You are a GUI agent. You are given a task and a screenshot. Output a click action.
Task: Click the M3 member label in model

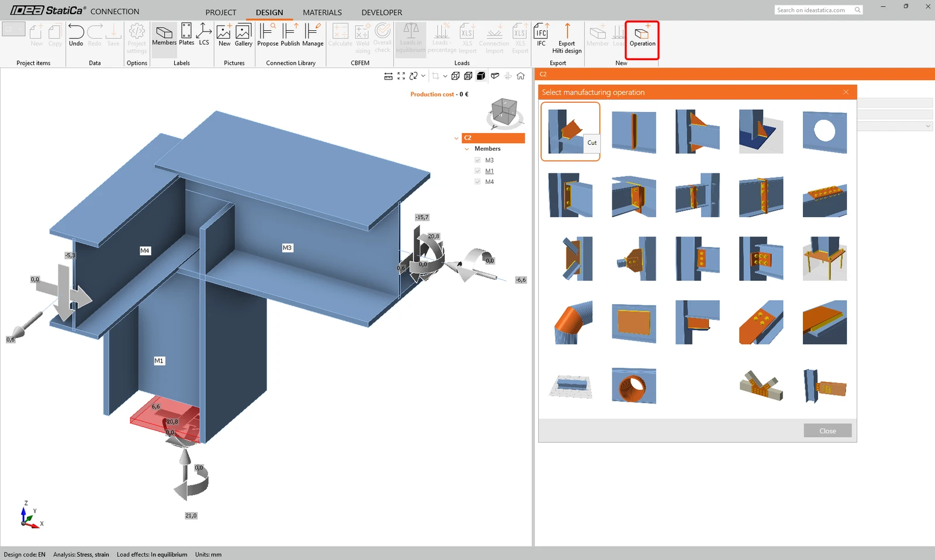tap(287, 248)
